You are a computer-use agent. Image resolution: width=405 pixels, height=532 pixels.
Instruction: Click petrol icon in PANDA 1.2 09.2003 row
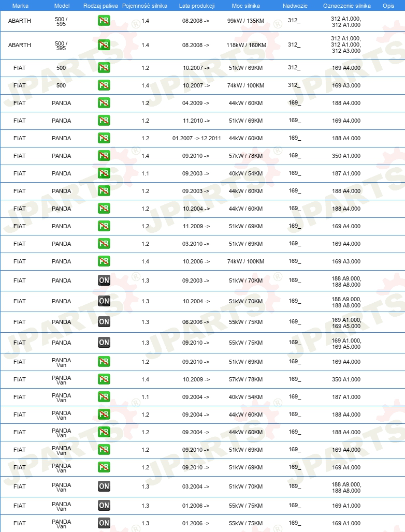(x=104, y=191)
